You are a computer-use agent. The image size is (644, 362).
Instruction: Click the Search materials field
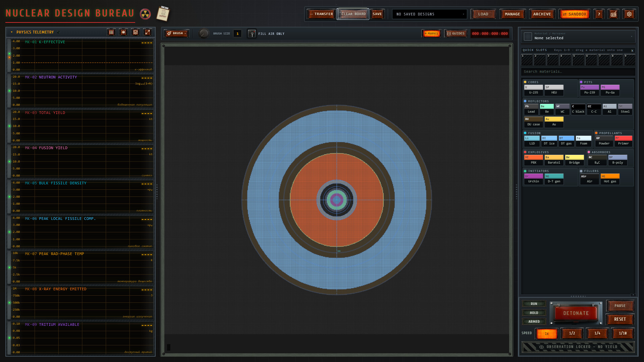[x=578, y=72]
